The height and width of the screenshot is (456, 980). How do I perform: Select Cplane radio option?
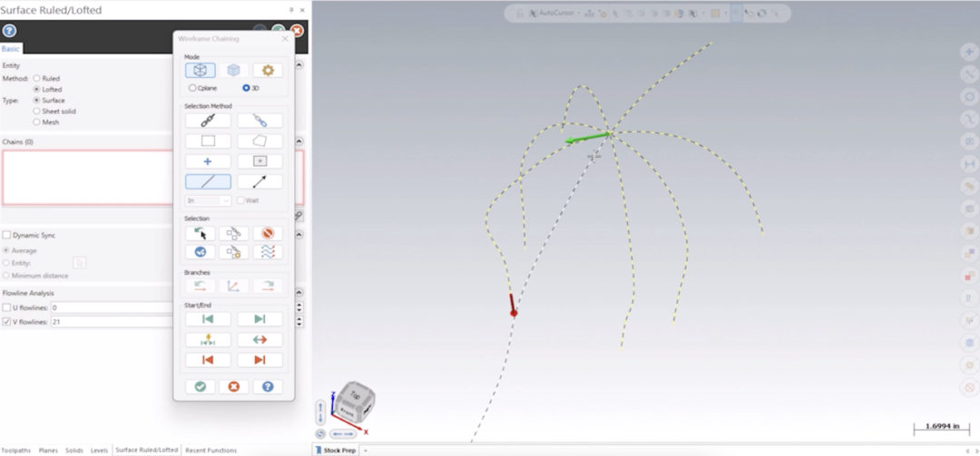[192, 88]
